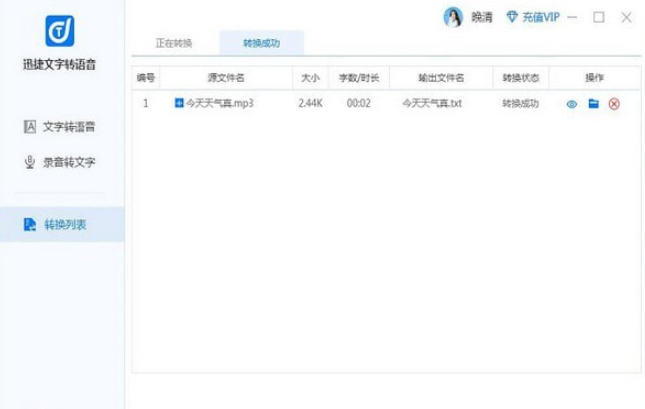Image resolution: width=645 pixels, height=409 pixels.
Task: Switch to the 正在转换 tab
Action: point(174,43)
